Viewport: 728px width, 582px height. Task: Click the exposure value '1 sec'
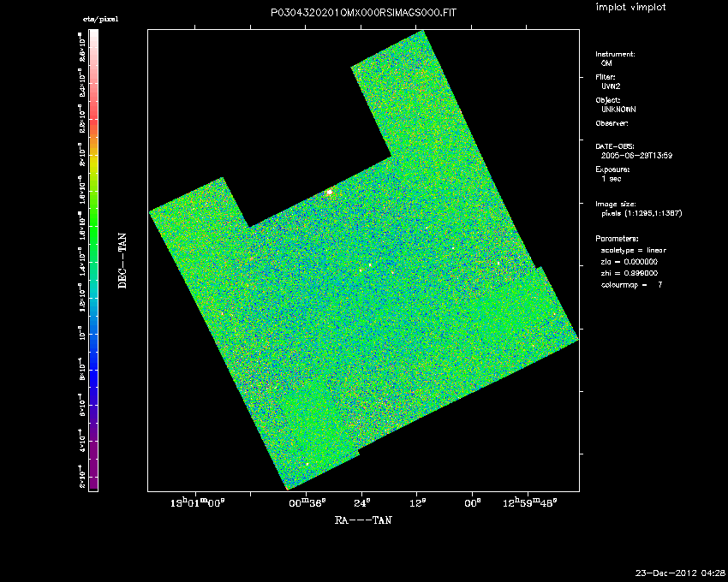pyautogui.click(x=612, y=179)
